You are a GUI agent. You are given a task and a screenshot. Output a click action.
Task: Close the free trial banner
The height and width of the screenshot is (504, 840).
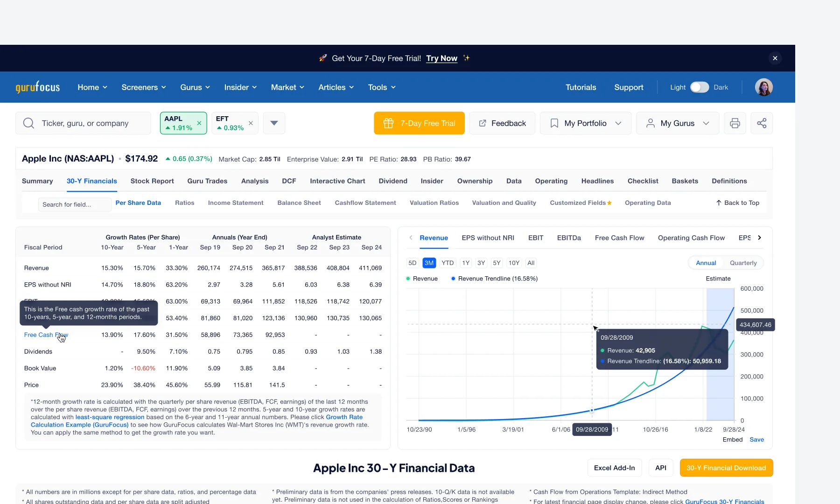pos(775,58)
